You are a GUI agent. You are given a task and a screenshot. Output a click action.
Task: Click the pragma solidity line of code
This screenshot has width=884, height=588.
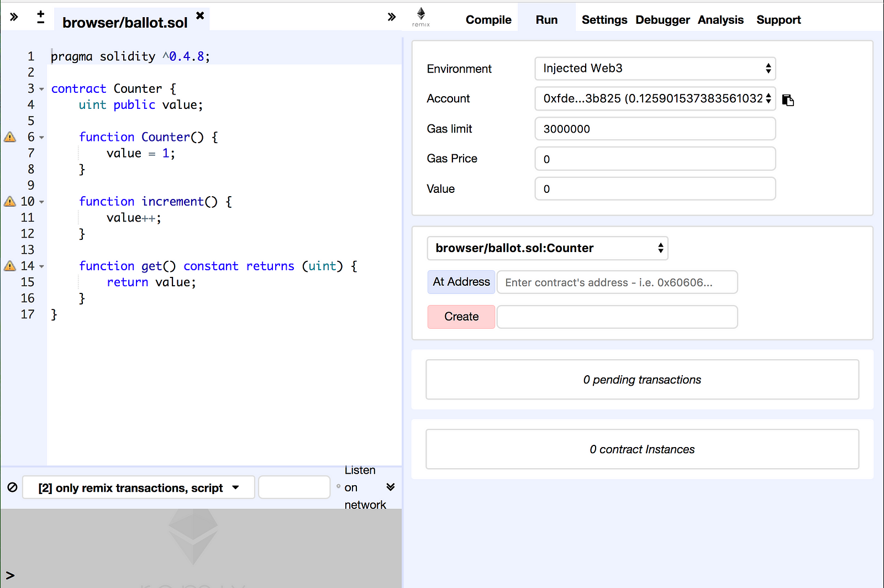click(x=130, y=56)
